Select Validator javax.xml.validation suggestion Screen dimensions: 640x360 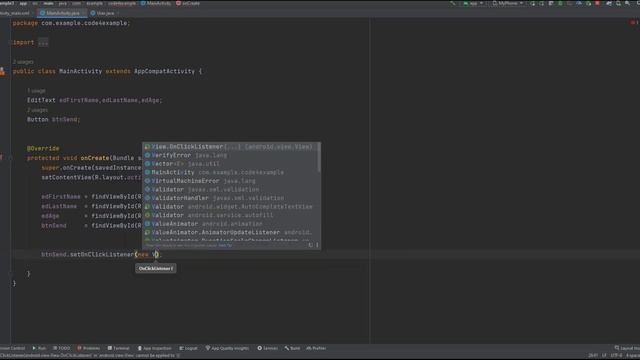pyautogui.click(x=231, y=189)
